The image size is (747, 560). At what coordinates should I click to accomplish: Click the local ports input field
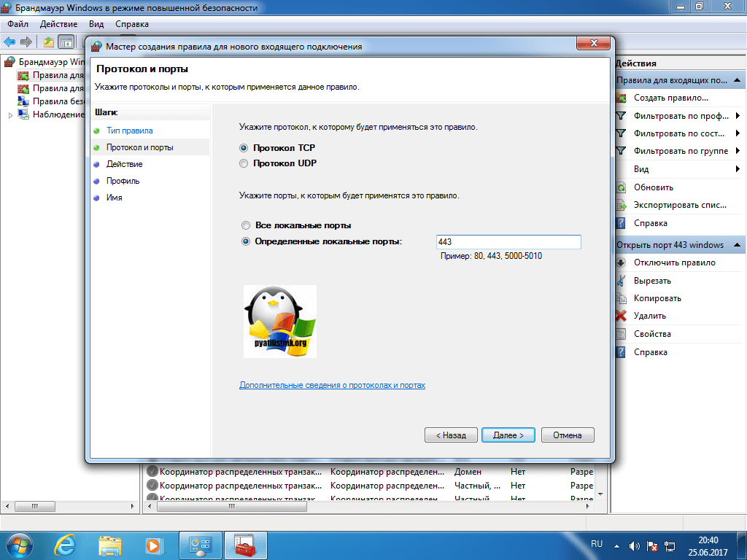point(508,242)
